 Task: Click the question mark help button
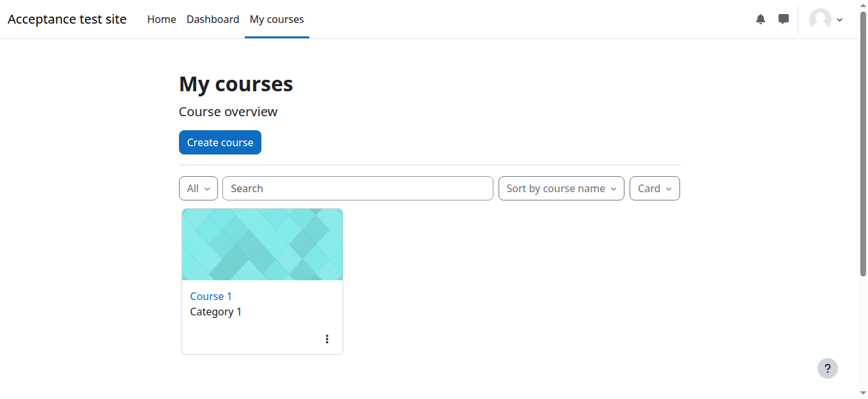[x=828, y=368]
